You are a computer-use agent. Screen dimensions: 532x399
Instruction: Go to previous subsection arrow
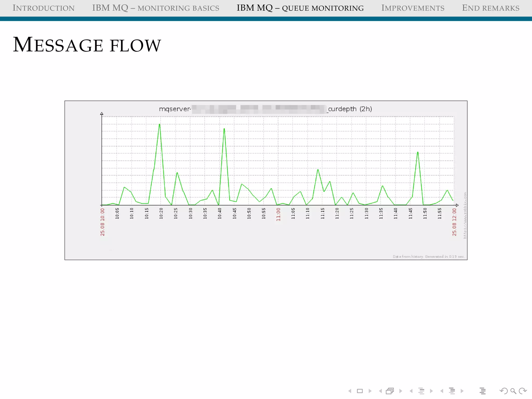point(411,391)
